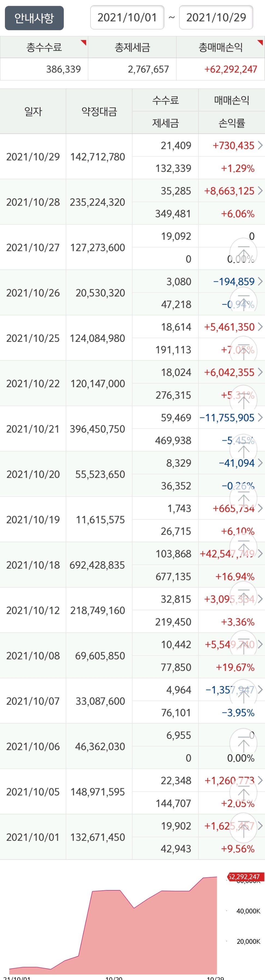Click the 약정대금 column header
The image size is (265, 980).
(99, 111)
